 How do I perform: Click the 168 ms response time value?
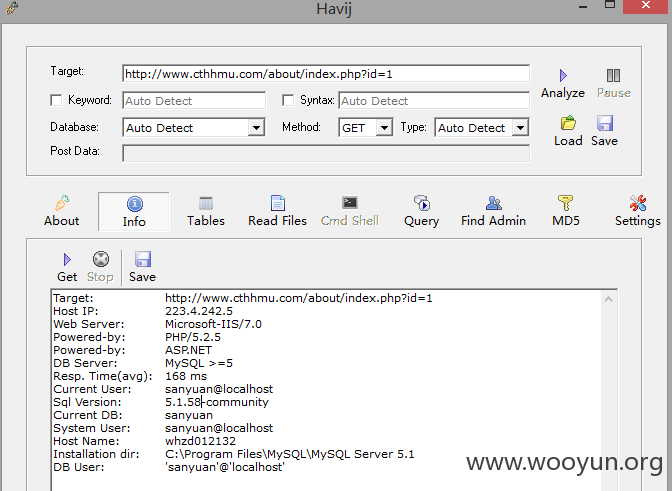(186, 376)
